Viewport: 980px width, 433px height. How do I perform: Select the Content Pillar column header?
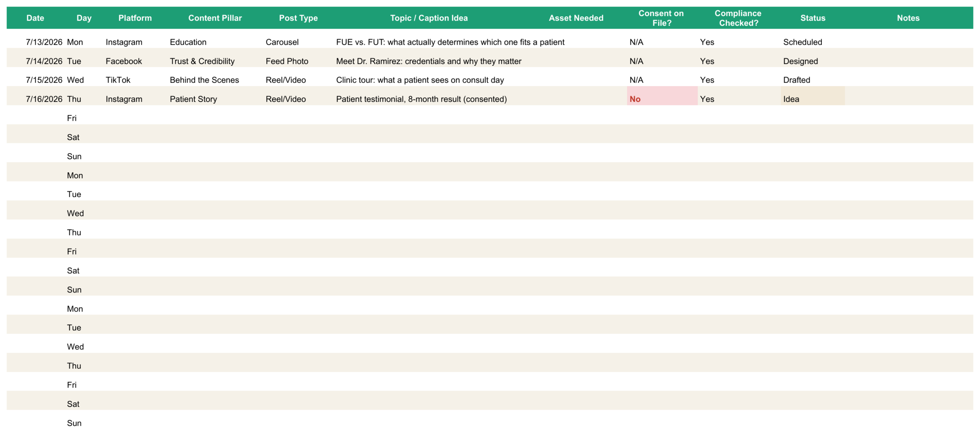click(x=215, y=18)
